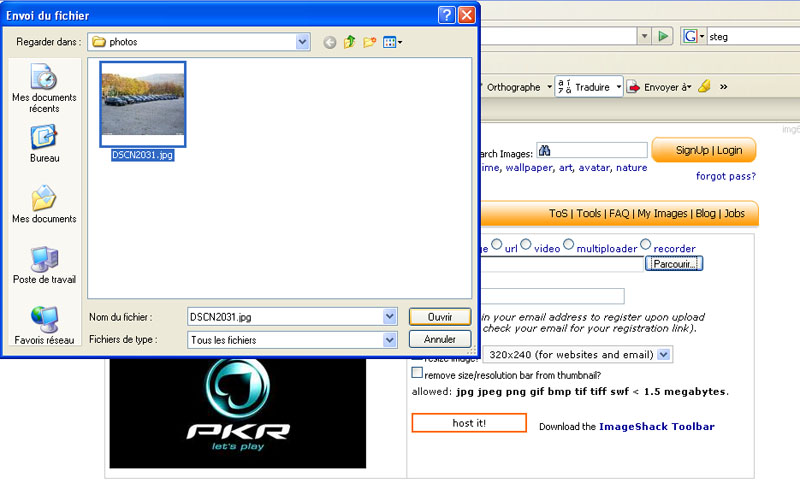Click the SignUp | Login button
The width and height of the screenshot is (800, 489).
pos(704,150)
